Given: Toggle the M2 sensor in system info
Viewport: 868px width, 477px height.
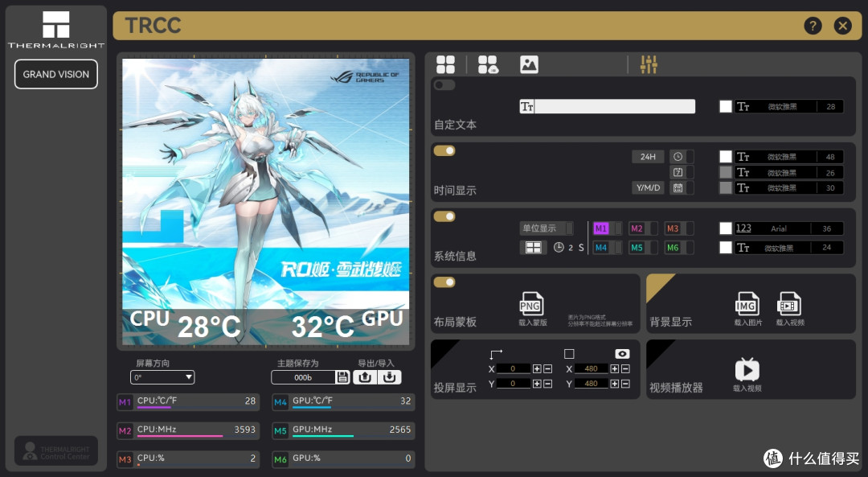Looking at the screenshot, I should point(643,228).
